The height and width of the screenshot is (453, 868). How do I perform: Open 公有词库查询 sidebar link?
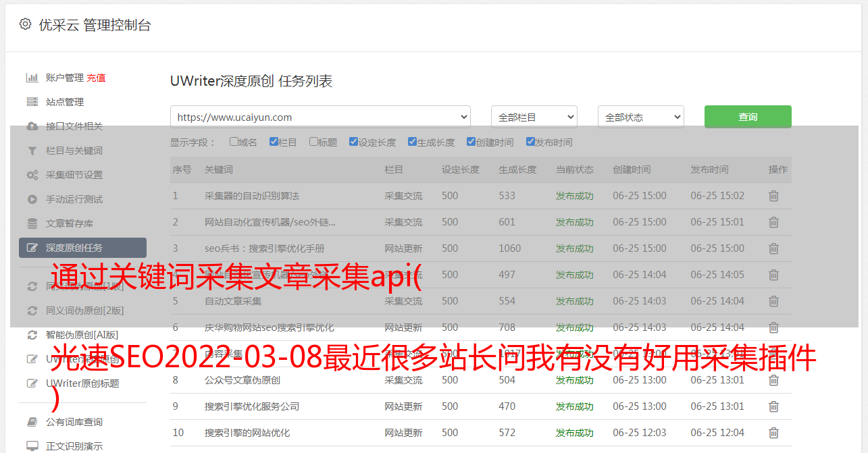pyautogui.click(x=74, y=422)
